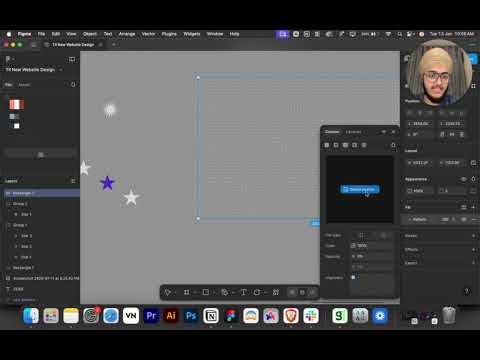Switch to Dev Mode in toolbar toggle
The image size is (480, 360).
pyautogui.click(x=312, y=292)
